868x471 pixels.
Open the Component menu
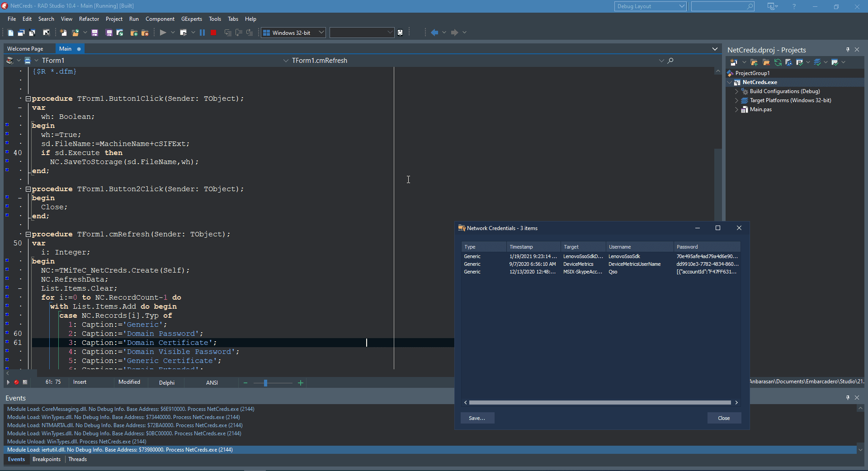click(x=160, y=19)
